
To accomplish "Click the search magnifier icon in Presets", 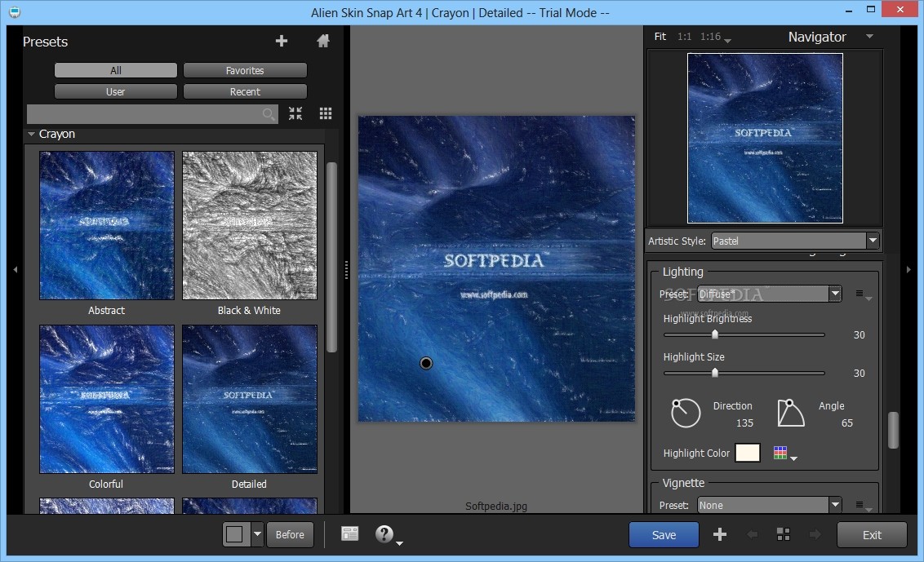I will coord(269,113).
